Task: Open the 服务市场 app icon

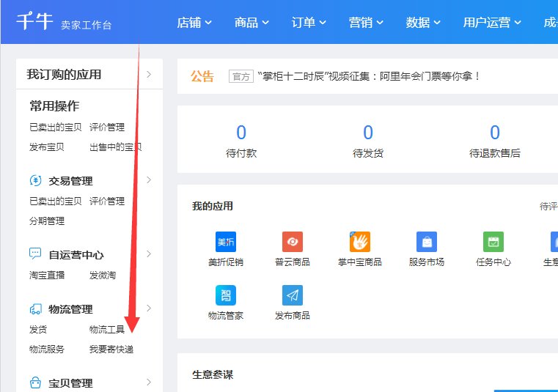Action: tap(427, 242)
